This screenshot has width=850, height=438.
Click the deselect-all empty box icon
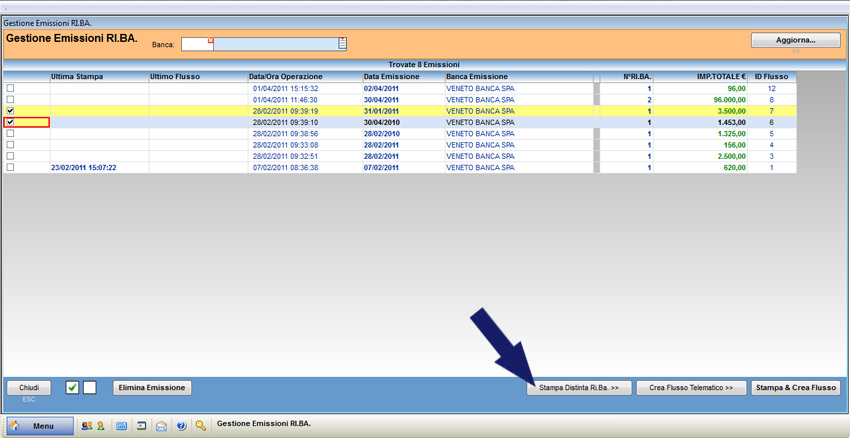89,387
